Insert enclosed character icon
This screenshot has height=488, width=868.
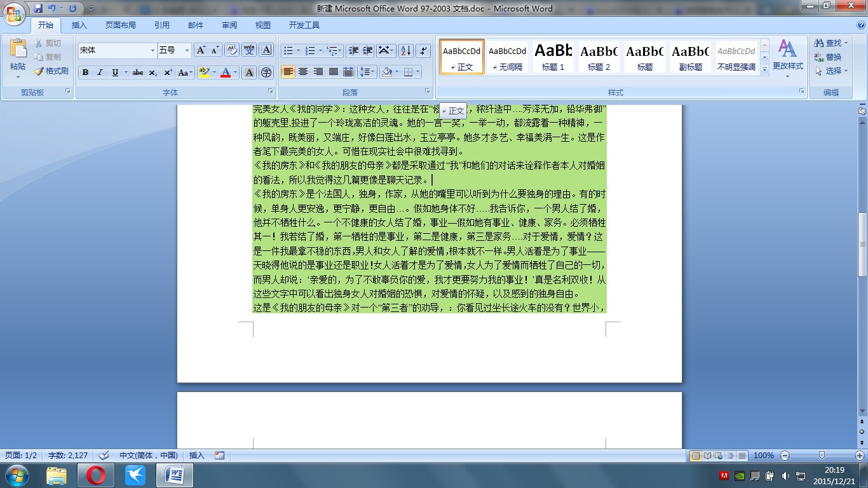pyautogui.click(x=266, y=72)
